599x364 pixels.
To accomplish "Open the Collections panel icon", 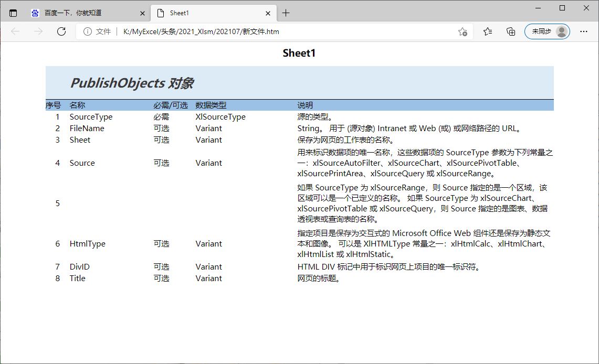I will [x=510, y=31].
